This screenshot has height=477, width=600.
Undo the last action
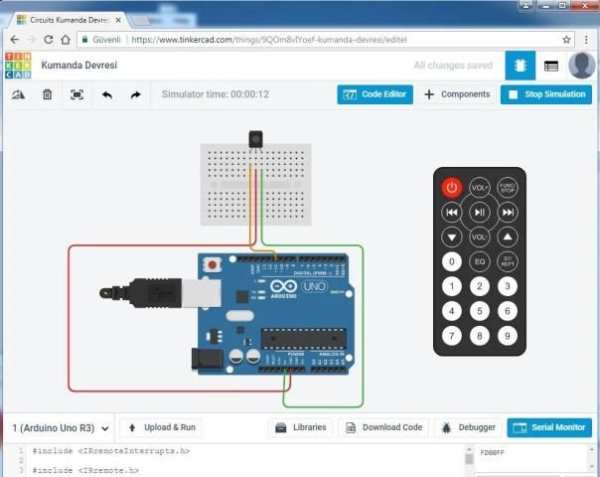tap(107, 94)
